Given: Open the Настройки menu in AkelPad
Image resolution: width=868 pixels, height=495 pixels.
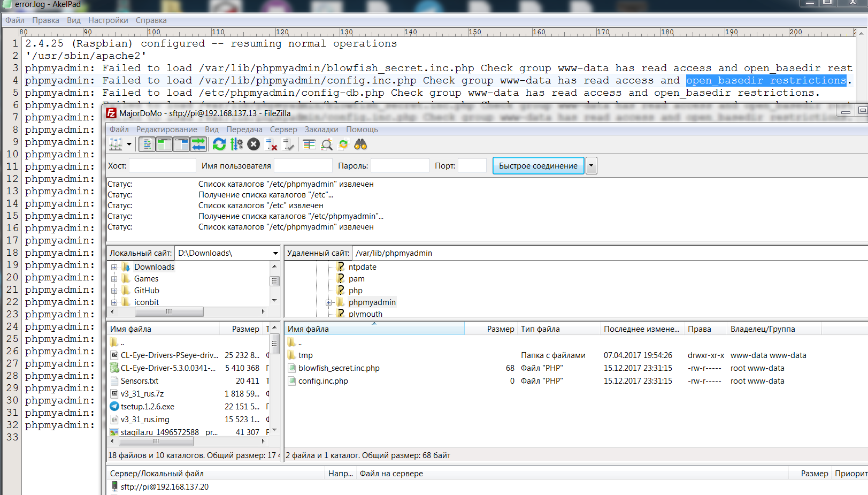Looking at the screenshot, I should [x=108, y=20].
